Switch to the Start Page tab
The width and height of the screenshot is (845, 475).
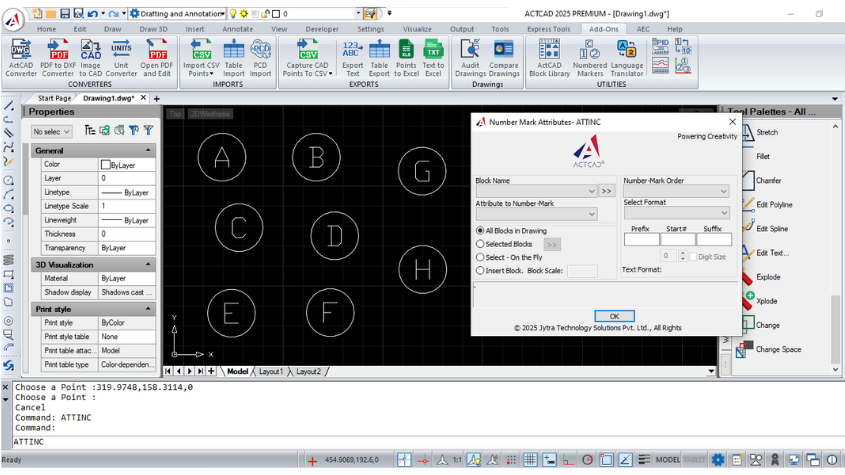54,98
